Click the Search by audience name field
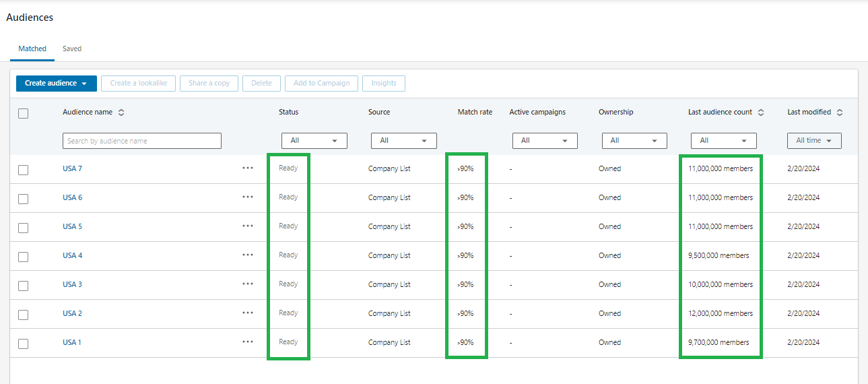 click(142, 141)
